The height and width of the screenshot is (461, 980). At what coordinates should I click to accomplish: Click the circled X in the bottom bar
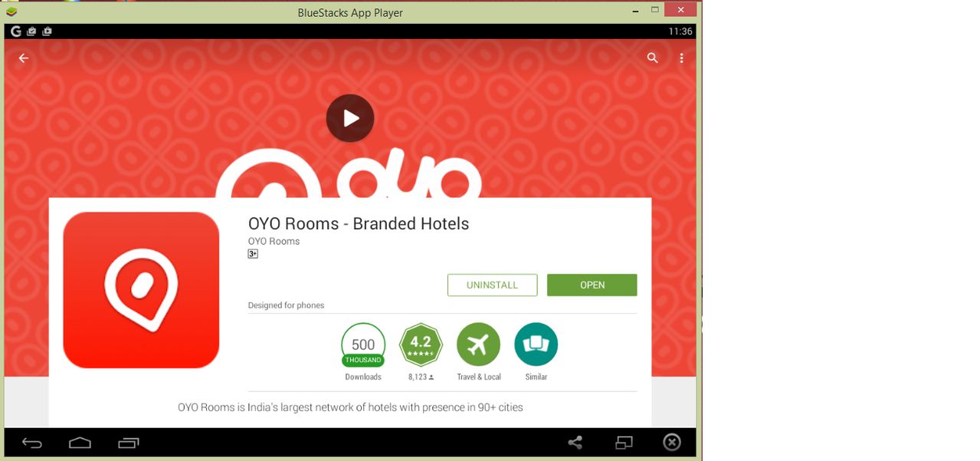tap(672, 443)
